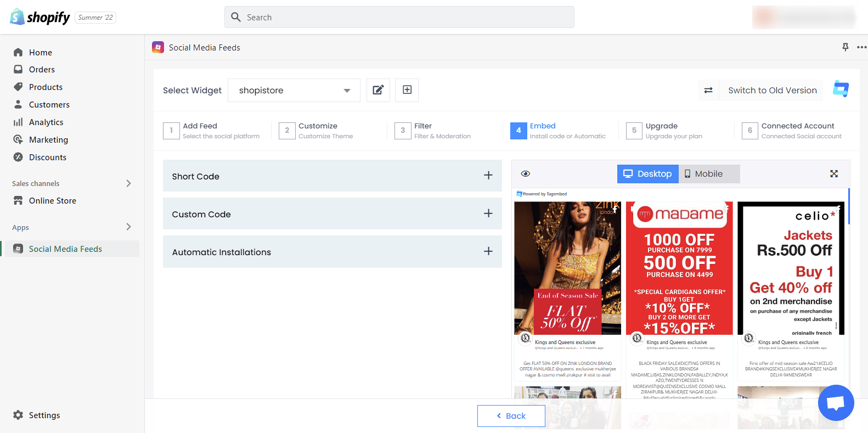Go to step 2 Customize
The height and width of the screenshot is (433, 868).
click(x=316, y=131)
